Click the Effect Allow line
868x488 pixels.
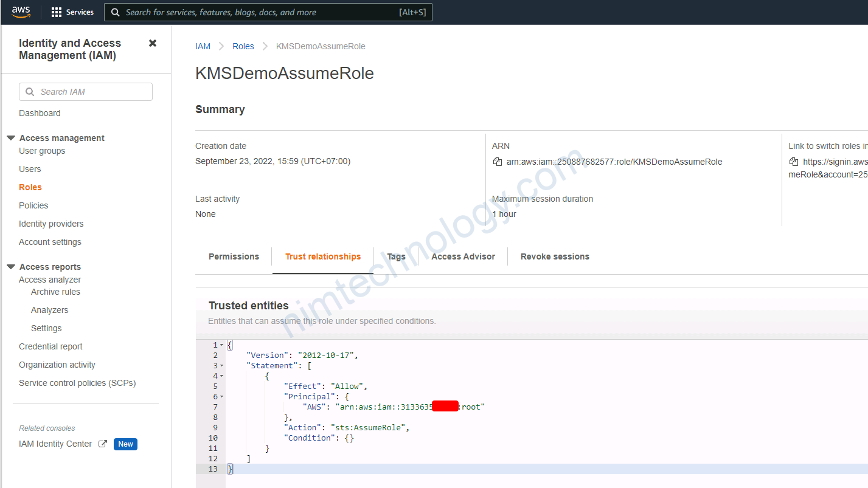coord(325,386)
